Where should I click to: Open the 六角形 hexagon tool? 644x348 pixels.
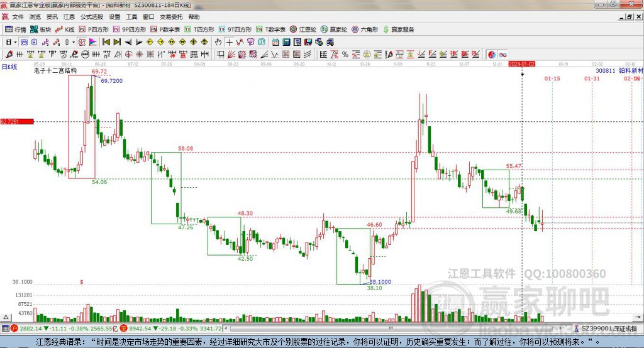[365, 30]
